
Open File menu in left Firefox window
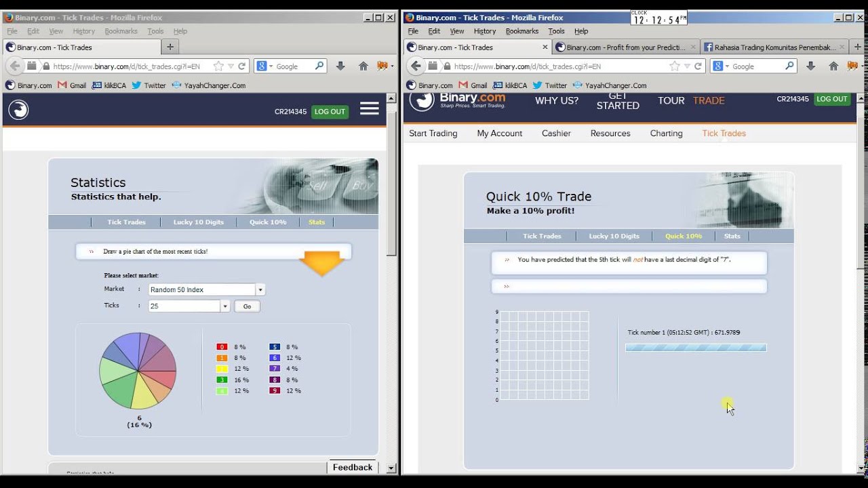pyautogui.click(x=12, y=31)
